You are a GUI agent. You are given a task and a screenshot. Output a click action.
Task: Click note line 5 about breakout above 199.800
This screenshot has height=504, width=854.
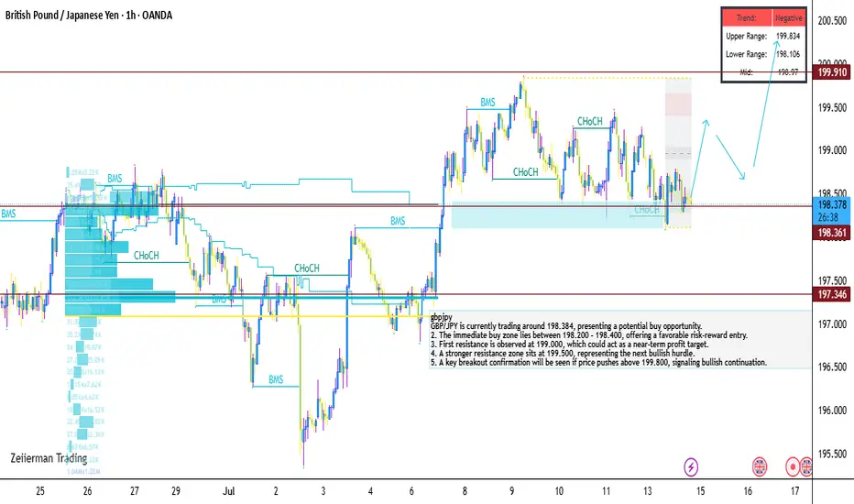click(598, 362)
